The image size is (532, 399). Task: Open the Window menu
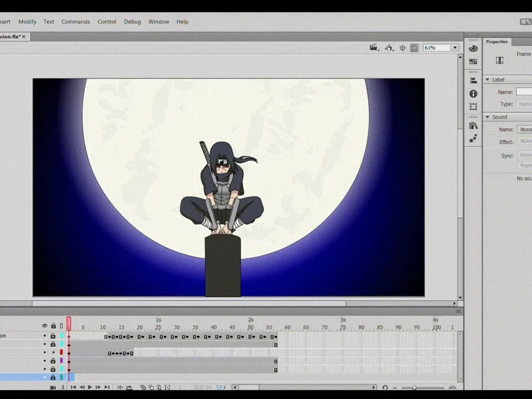tap(159, 22)
